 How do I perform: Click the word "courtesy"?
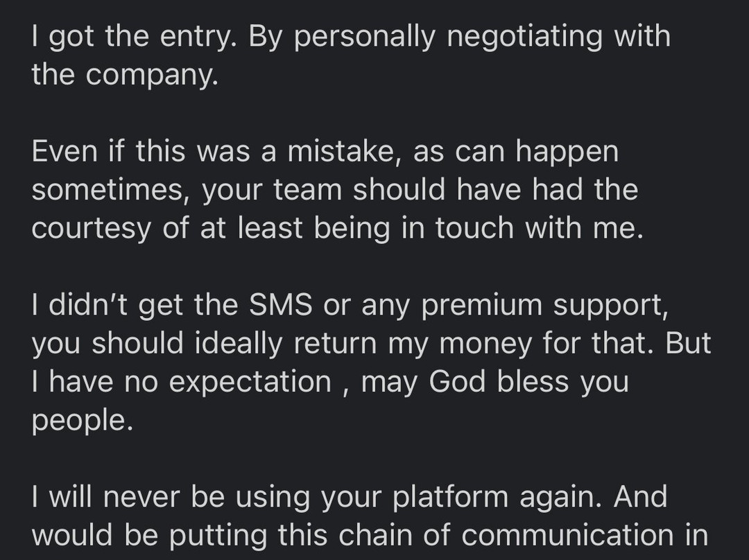(91, 228)
